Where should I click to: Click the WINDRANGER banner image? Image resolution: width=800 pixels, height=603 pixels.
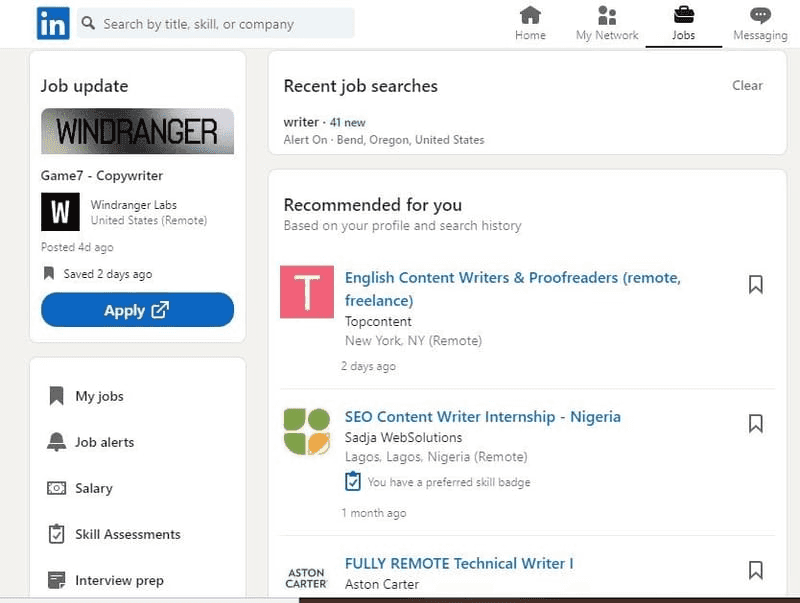137,131
